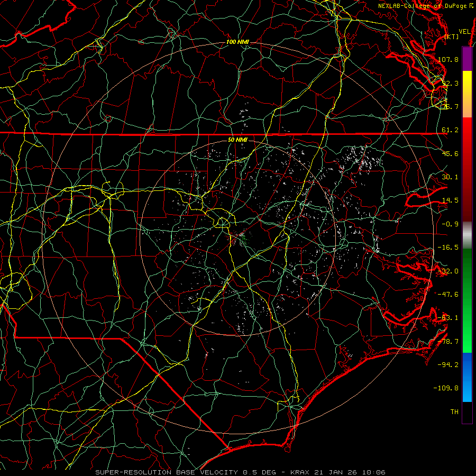Screen dimensions: 476x476
Task: Click the 100 NMI range ring label
Action: pyautogui.click(x=237, y=42)
